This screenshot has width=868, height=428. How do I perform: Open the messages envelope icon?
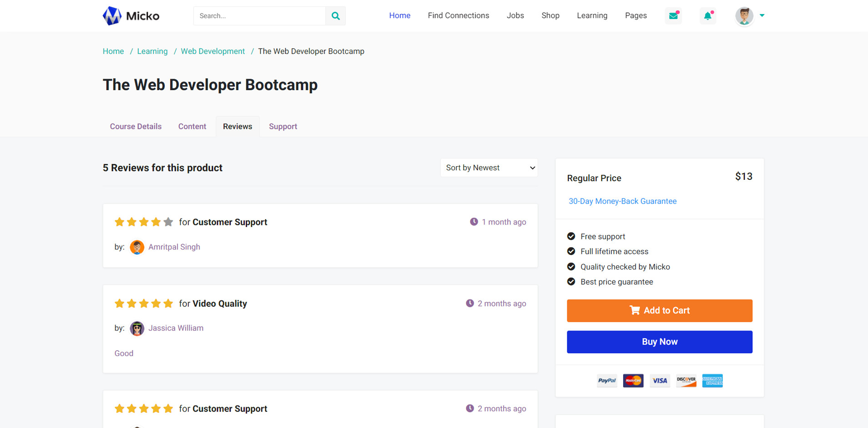(673, 16)
